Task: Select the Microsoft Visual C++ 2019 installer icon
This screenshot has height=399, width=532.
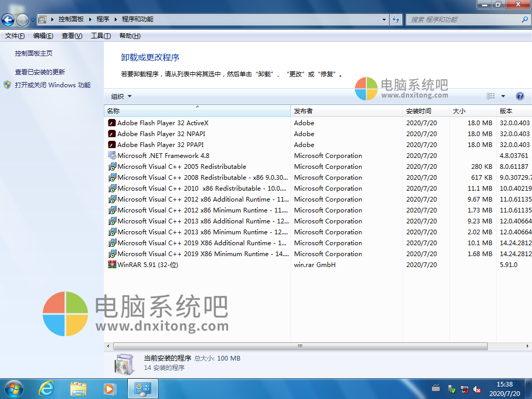Action: coord(111,243)
